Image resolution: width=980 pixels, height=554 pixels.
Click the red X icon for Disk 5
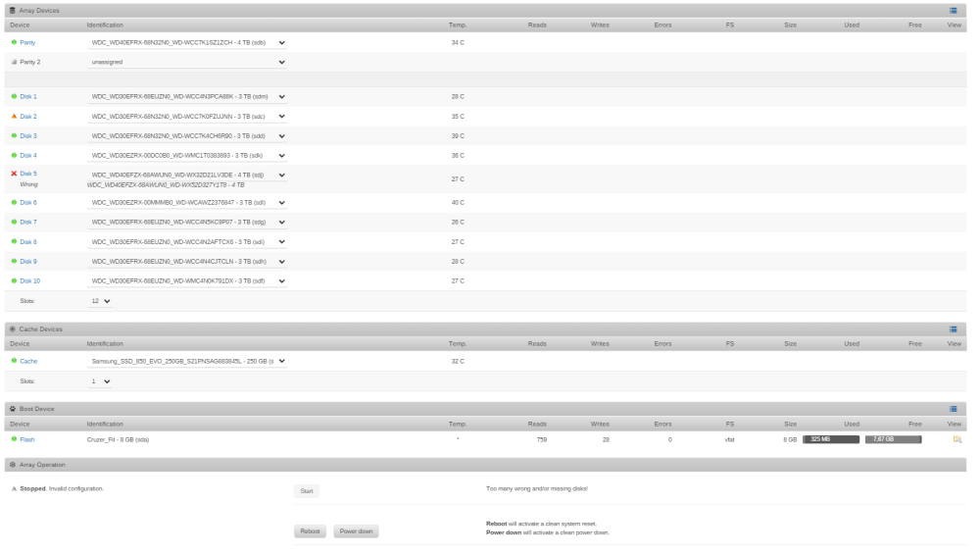click(14, 174)
